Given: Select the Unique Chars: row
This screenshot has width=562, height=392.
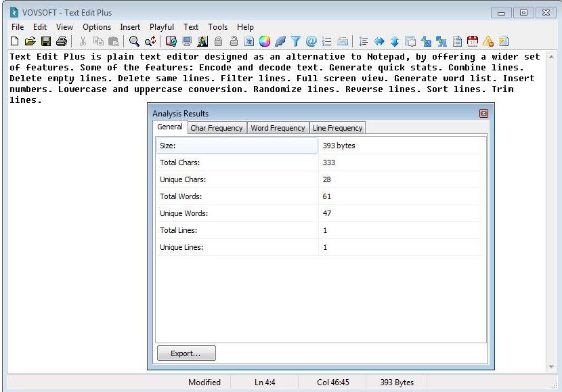Looking at the screenshot, I should click(x=319, y=179).
